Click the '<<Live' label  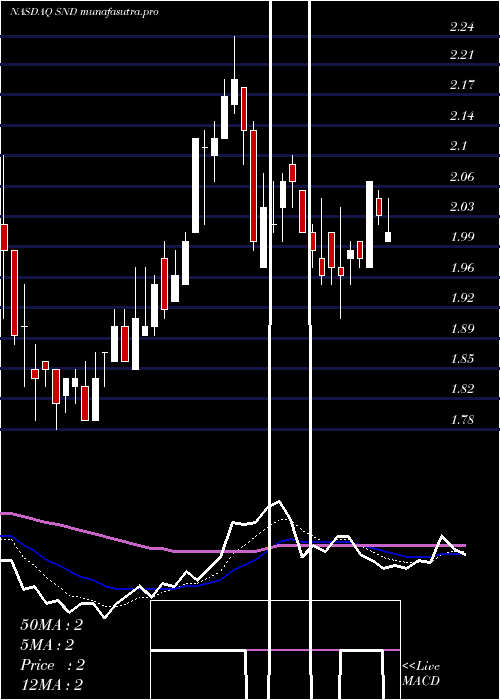click(x=421, y=667)
